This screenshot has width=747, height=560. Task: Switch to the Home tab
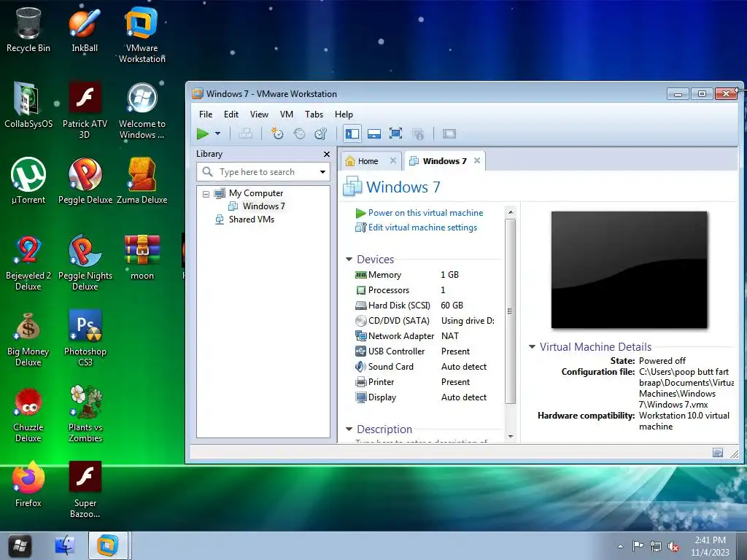coord(368,161)
